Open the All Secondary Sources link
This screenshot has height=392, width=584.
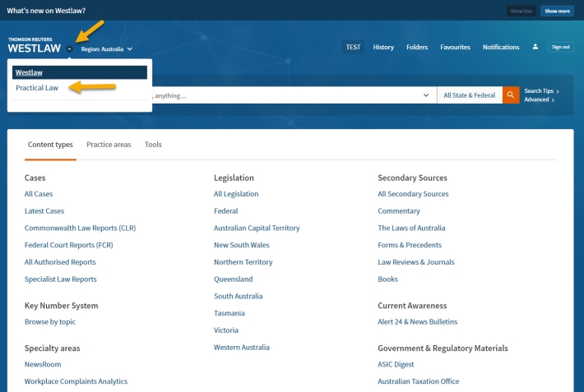coord(413,194)
